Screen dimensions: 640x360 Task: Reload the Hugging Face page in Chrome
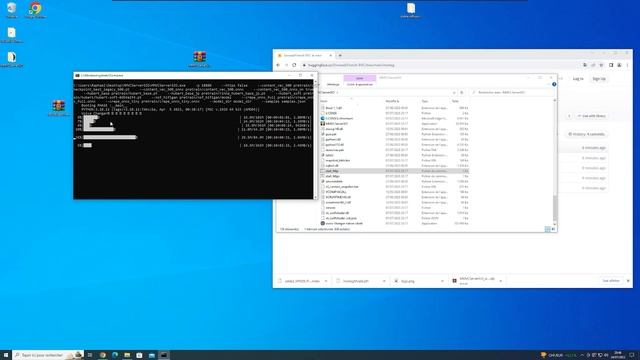coord(294,65)
